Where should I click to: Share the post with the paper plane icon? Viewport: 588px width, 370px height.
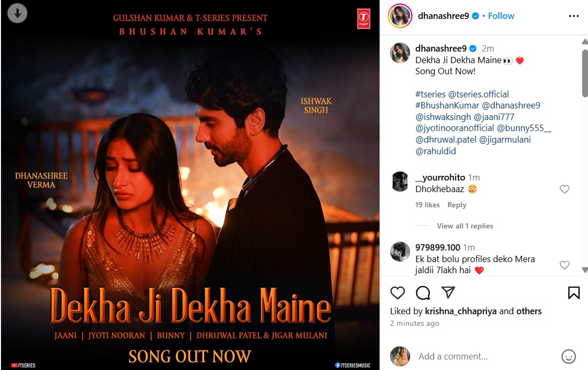448,293
